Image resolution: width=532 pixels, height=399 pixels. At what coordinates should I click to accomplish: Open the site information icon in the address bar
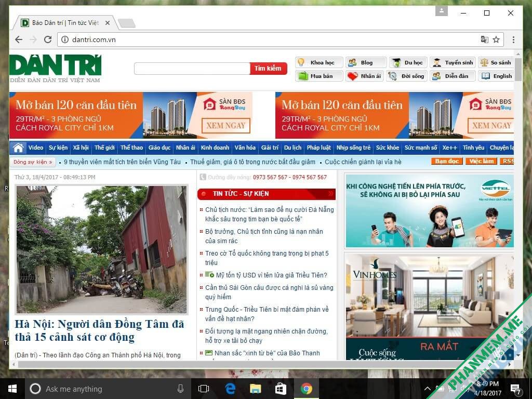(64, 39)
